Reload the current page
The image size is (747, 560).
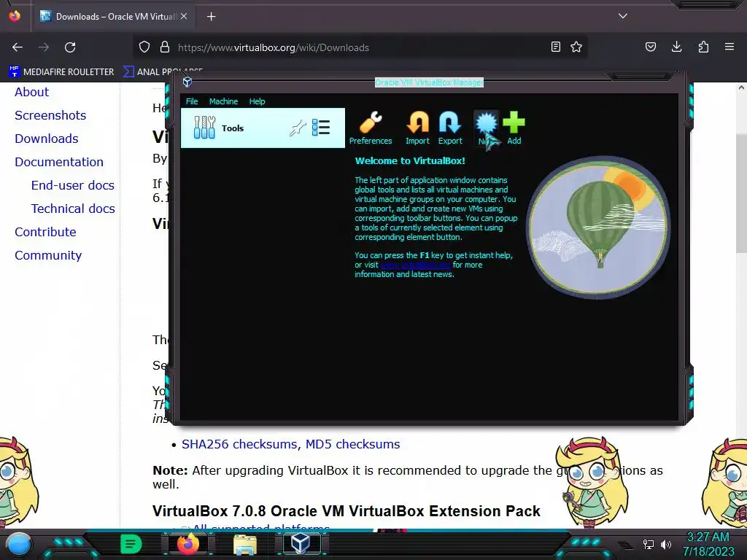(x=70, y=47)
